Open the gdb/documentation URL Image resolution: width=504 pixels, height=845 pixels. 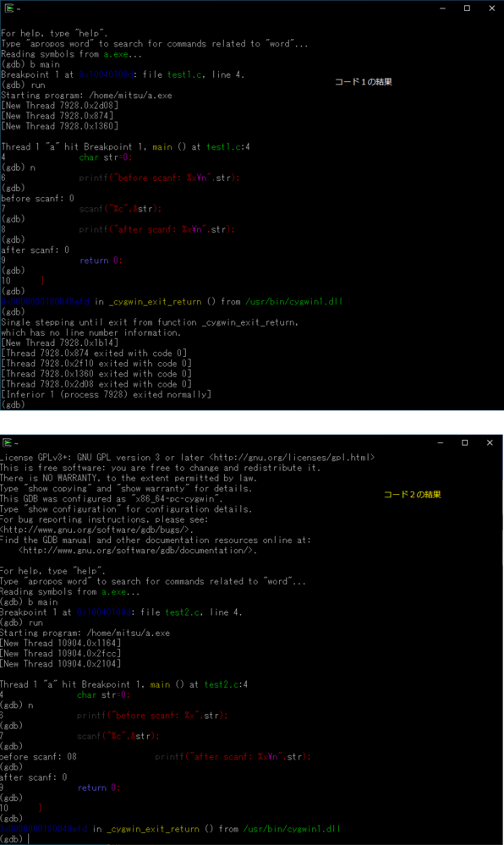138,551
